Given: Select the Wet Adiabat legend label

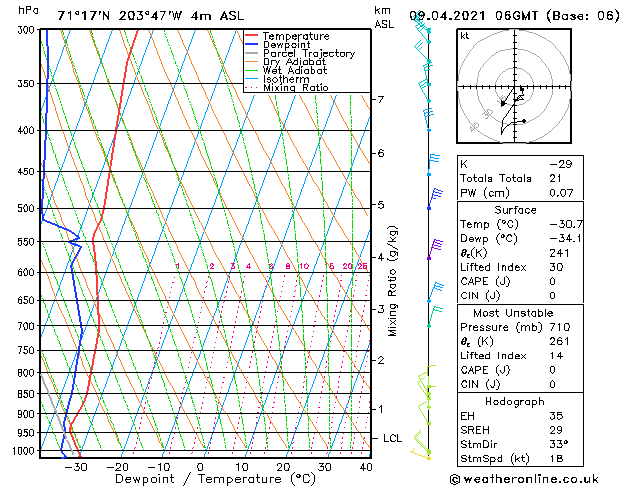Looking at the screenshot, I should 294,71.
